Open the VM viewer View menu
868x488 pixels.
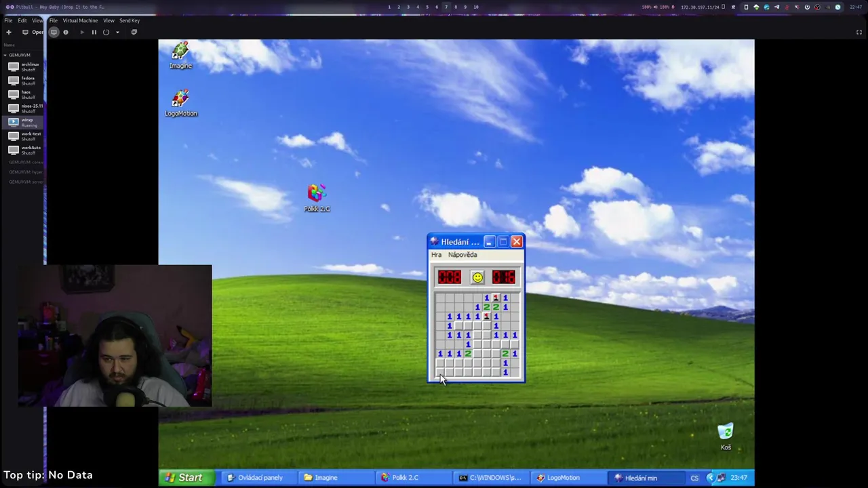coord(108,20)
